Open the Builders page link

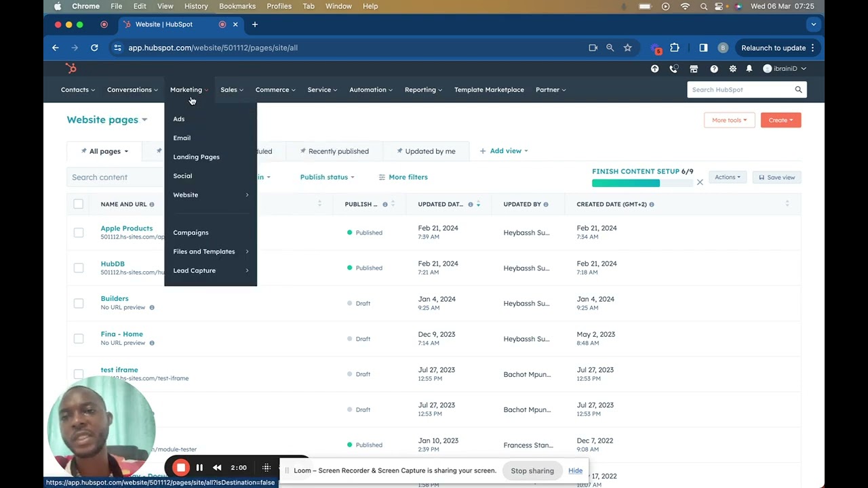(x=115, y=298)
